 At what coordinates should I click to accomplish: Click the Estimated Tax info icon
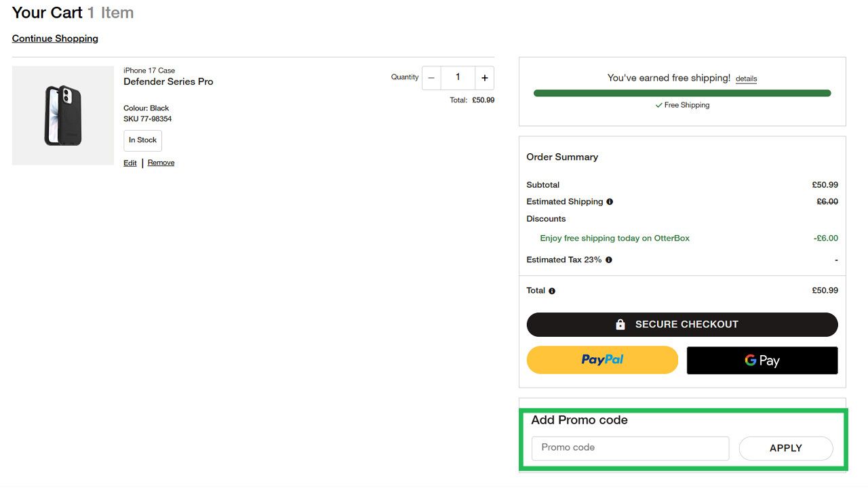pos(608,260)
